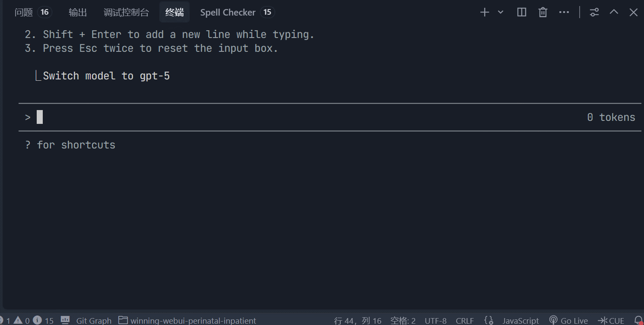
Task: Open the panel settings sliders icon
Action: (594, 13)
